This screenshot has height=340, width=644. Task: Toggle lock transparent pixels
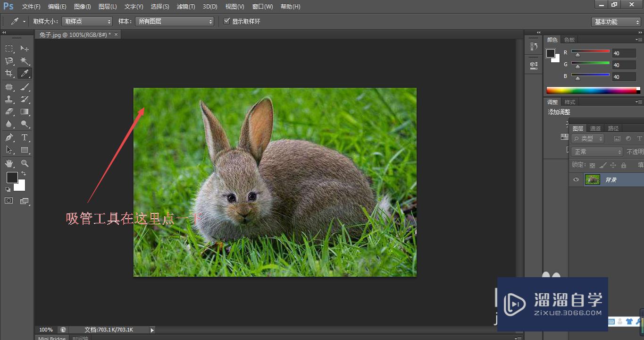tap(593, 165)
